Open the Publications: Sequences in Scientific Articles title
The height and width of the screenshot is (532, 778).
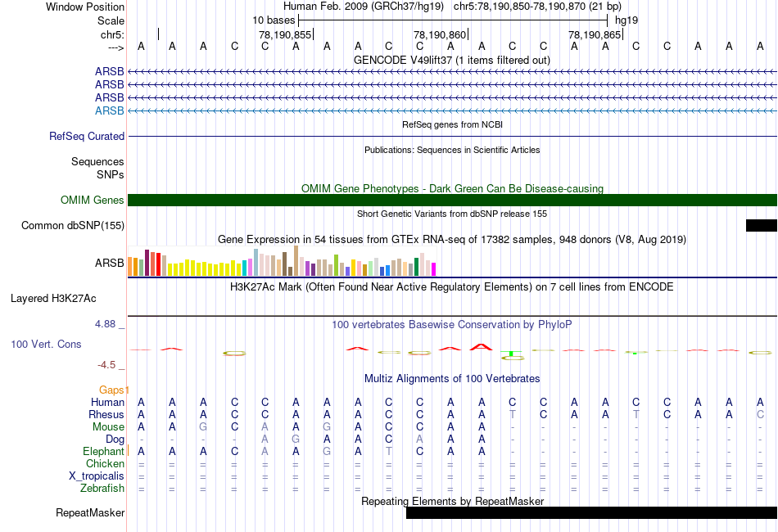tap(452, 150)
